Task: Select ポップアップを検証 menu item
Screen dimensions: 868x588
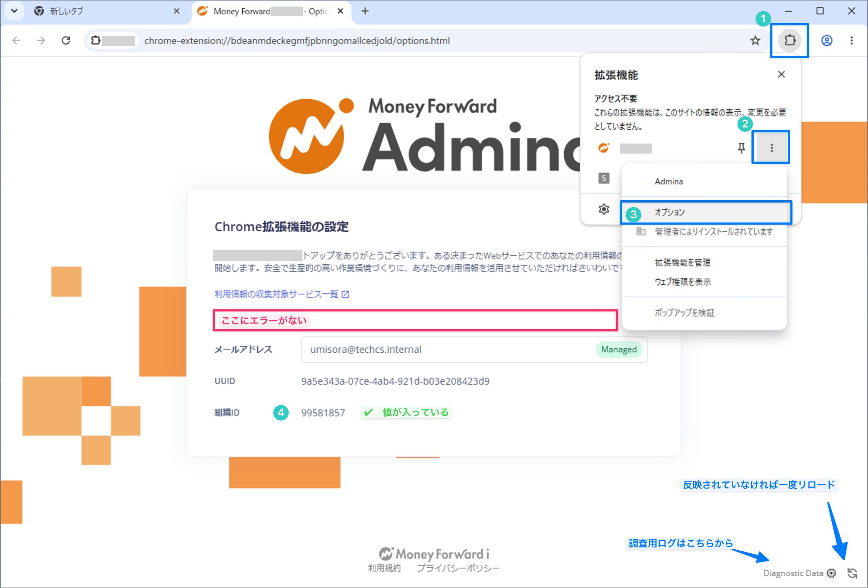Action: click(704, 313)
